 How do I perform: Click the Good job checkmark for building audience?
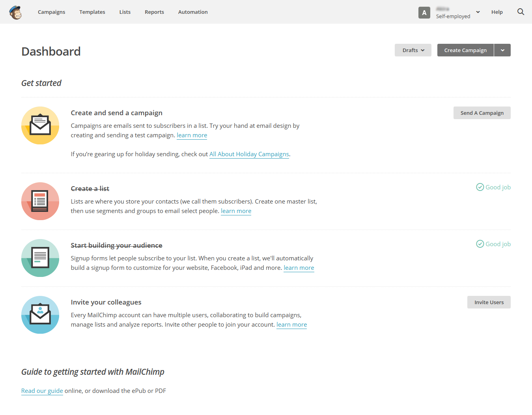[x=480, y=244]
